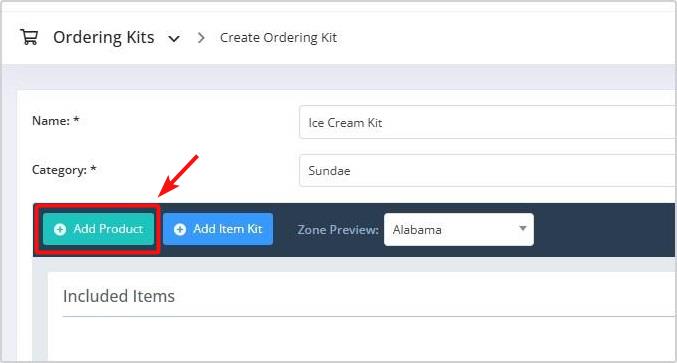Click the Zone Preview dropdown arrow
This screenshot has width=677, height=363.
point(522,228)
